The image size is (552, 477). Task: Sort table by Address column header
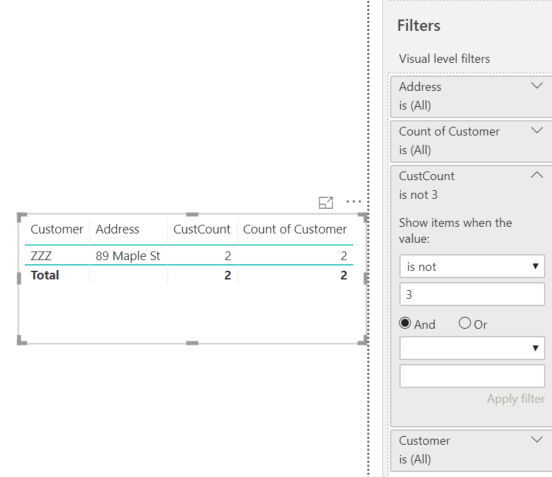pyautogui.click(x=117, y=230)
